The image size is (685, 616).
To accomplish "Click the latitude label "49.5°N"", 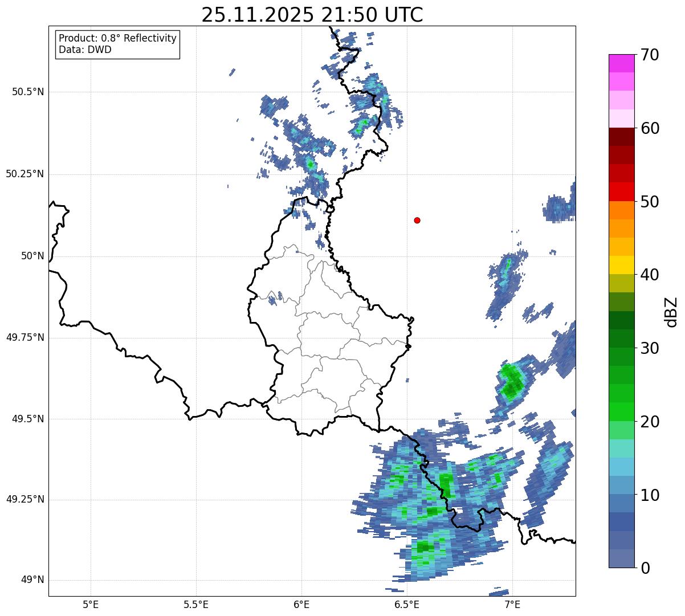I will point(27,419).
